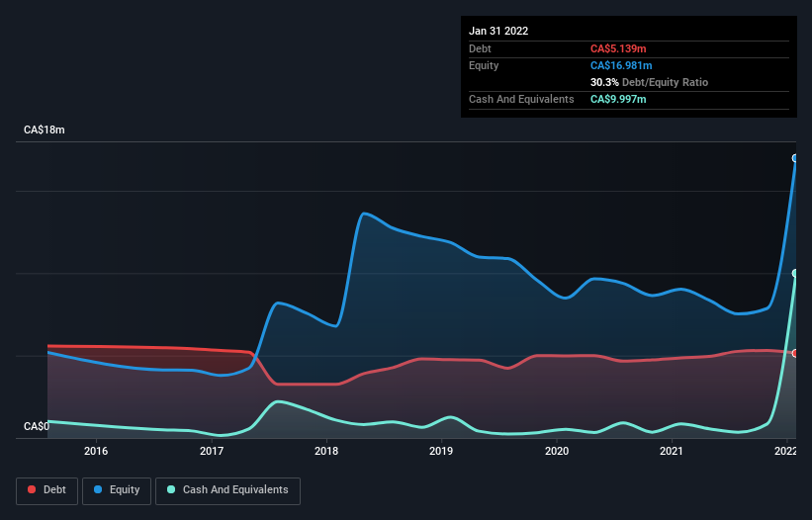Click the red Debt legend dot
The height and width of the screenshot is (520, 812).
click(x=32, y=489)
